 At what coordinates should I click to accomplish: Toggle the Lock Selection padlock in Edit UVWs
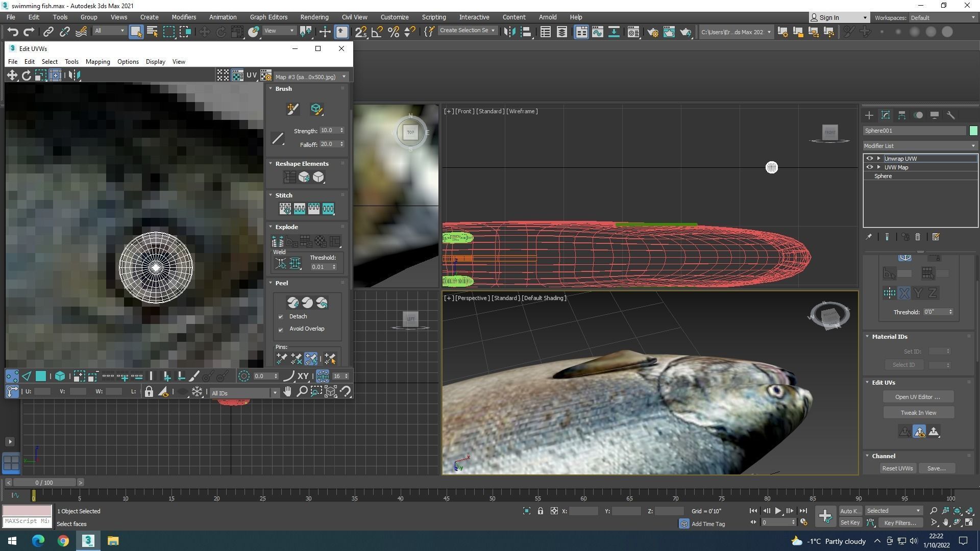tap(149, 392)
